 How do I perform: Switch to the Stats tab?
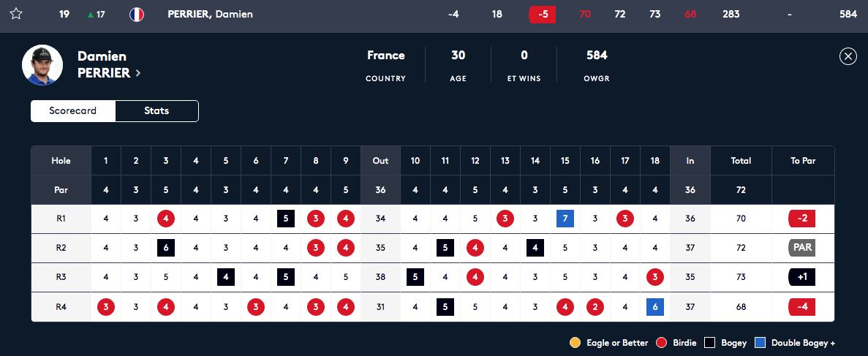point(156,110)
